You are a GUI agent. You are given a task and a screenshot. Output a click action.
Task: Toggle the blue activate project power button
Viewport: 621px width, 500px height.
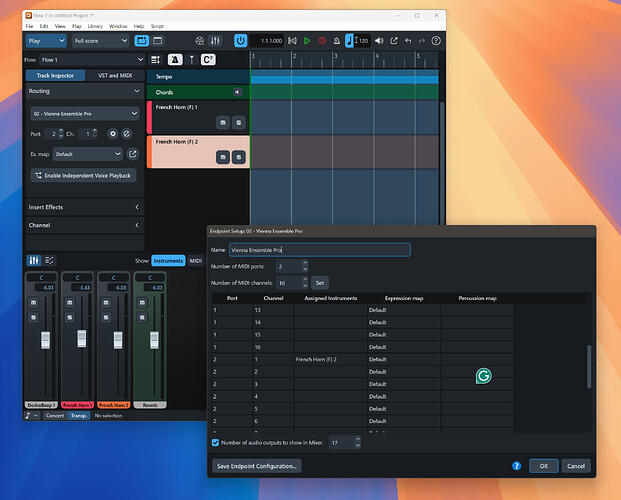pyautogui.click(x=240, y=41)
